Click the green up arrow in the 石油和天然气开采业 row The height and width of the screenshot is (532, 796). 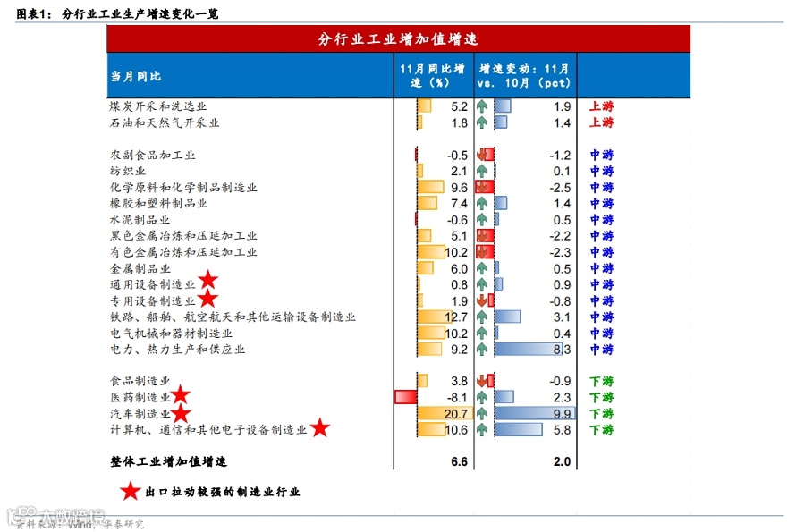point(482,122)
